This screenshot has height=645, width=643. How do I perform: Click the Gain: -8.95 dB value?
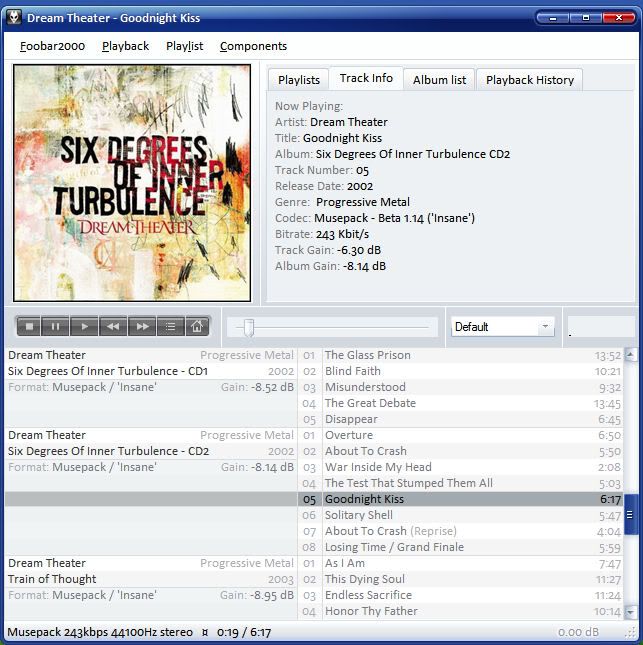pyautogui.click(x=257, y=595)
